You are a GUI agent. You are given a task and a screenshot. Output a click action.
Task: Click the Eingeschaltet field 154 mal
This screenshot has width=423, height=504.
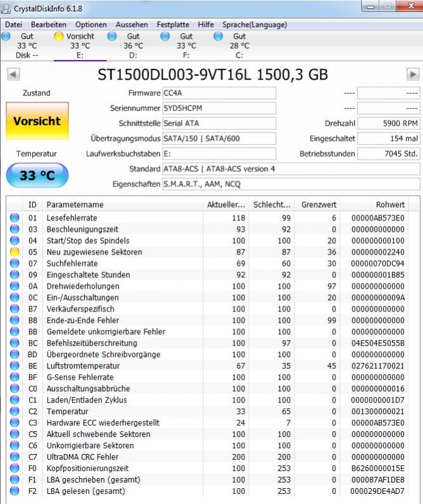pyautogui.click(x=389, y=139)
